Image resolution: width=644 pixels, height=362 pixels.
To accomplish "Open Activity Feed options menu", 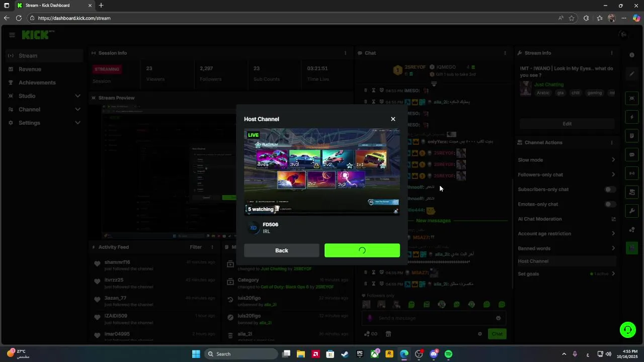I will pos(212,247).
